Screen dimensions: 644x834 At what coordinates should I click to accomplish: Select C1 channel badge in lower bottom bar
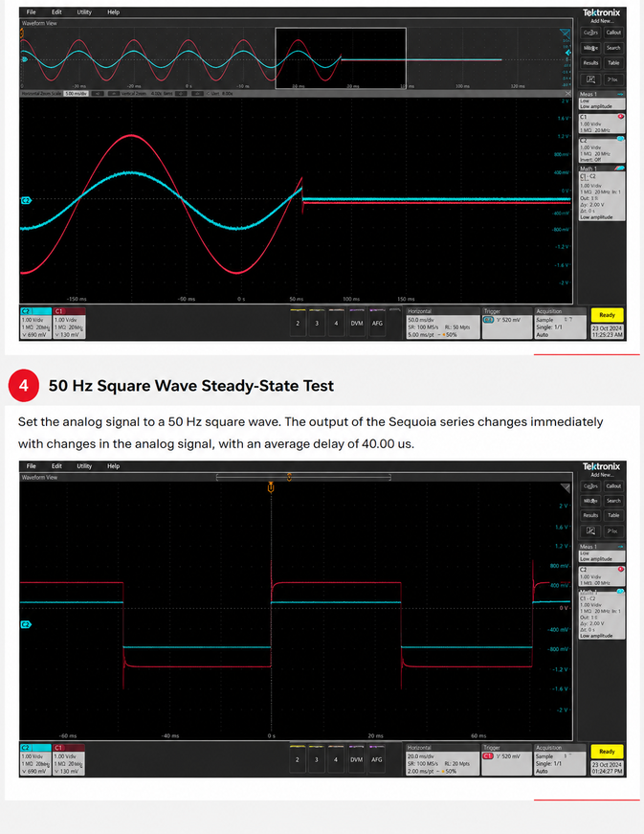(x=69, y=759)
